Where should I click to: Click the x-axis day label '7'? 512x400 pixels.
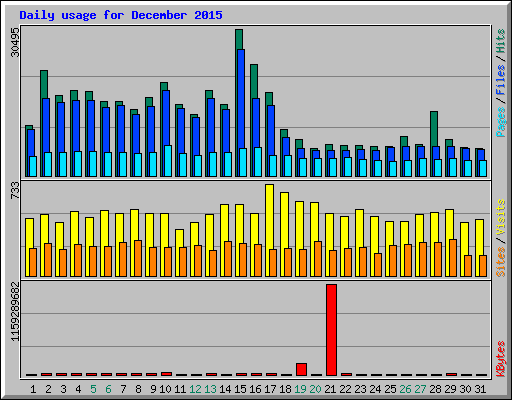pos(123,389)
